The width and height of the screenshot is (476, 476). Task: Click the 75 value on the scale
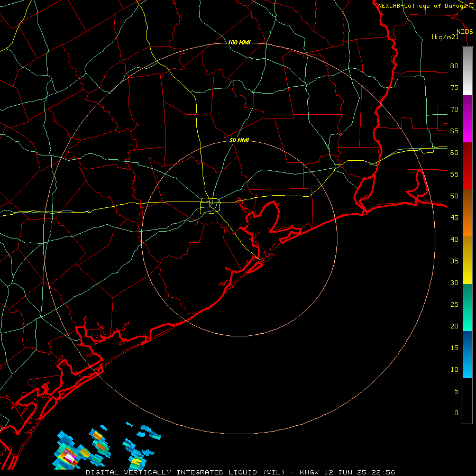pos(454,87)
